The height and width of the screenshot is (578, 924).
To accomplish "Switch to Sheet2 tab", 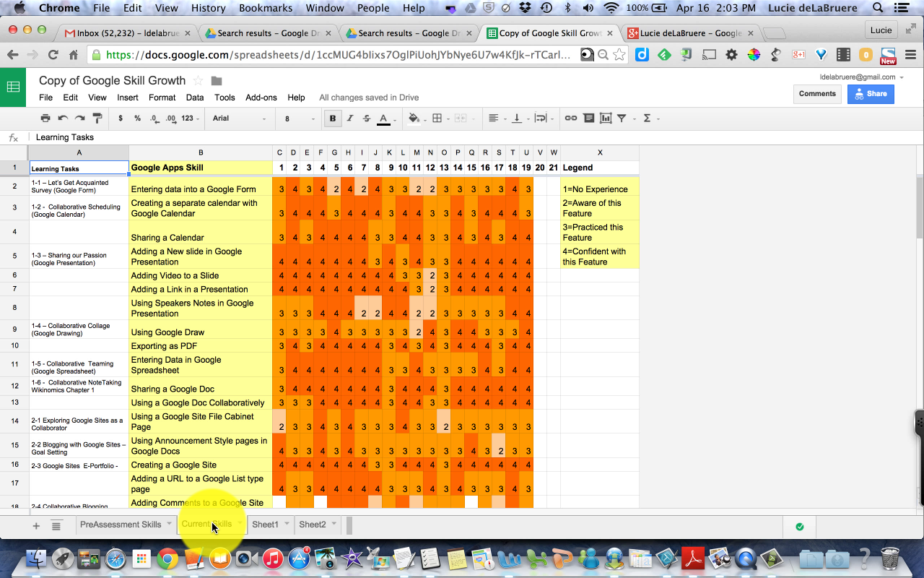I will point(313,525).
